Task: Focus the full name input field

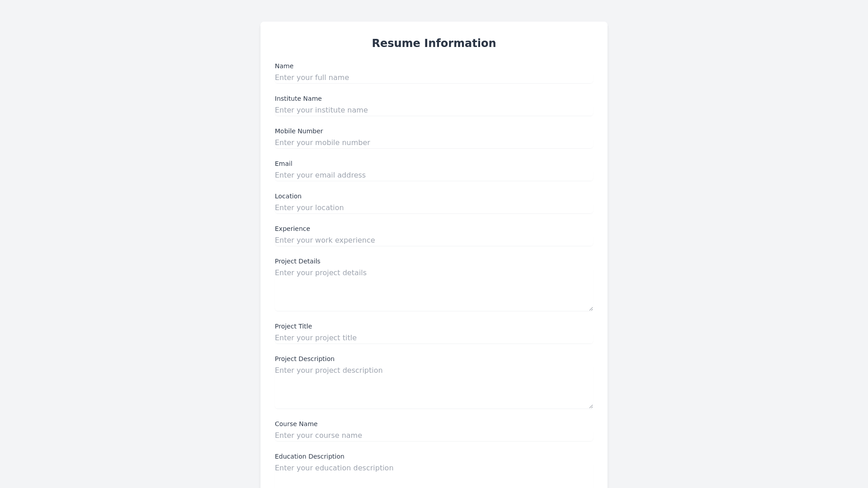Action: [x=434, y=78]
